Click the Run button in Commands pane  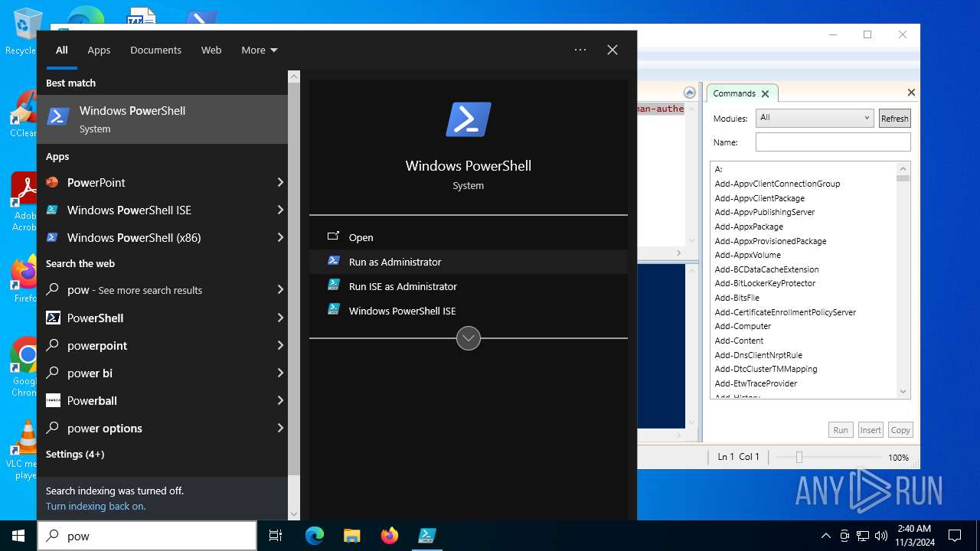click(x=841, y=430)
